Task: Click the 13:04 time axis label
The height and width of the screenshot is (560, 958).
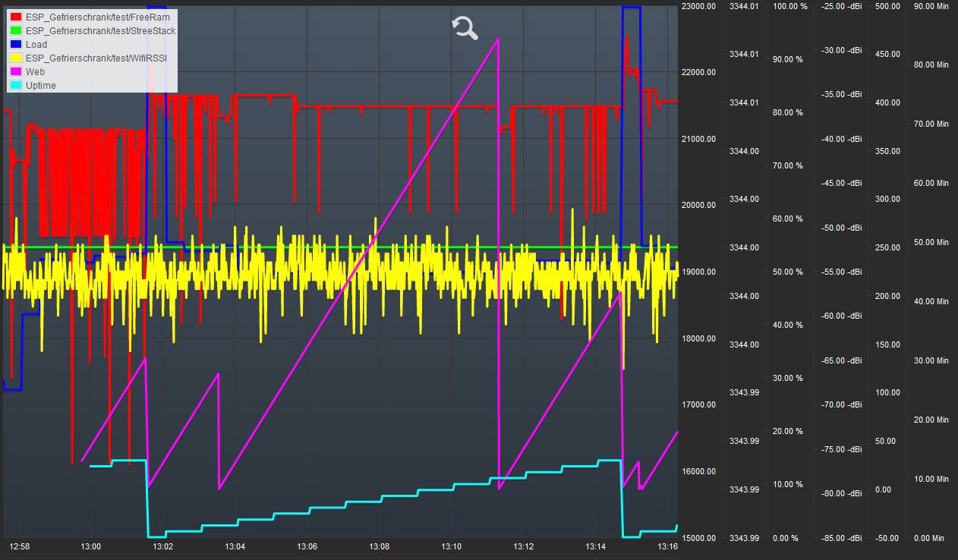Action: pyautogui.click(x=235, y=546)
